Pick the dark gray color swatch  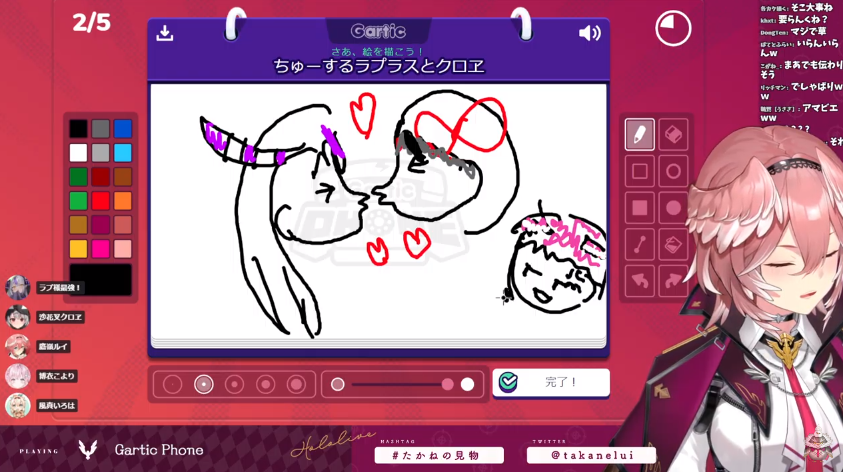click(x=101, y=128)
